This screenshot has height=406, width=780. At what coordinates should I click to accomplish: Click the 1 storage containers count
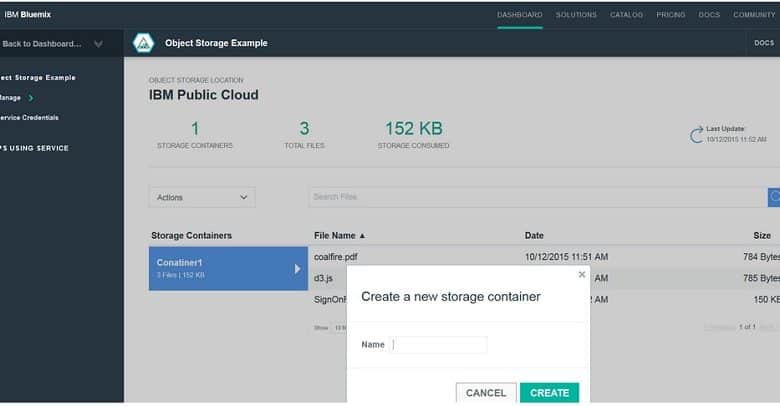(x=195, y=129)
